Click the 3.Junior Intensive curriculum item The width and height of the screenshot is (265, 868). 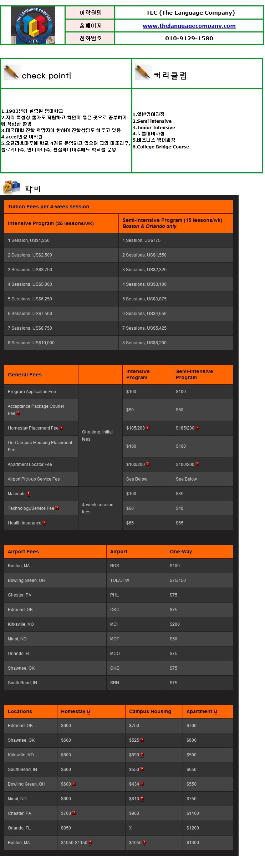tap(154, 127)
